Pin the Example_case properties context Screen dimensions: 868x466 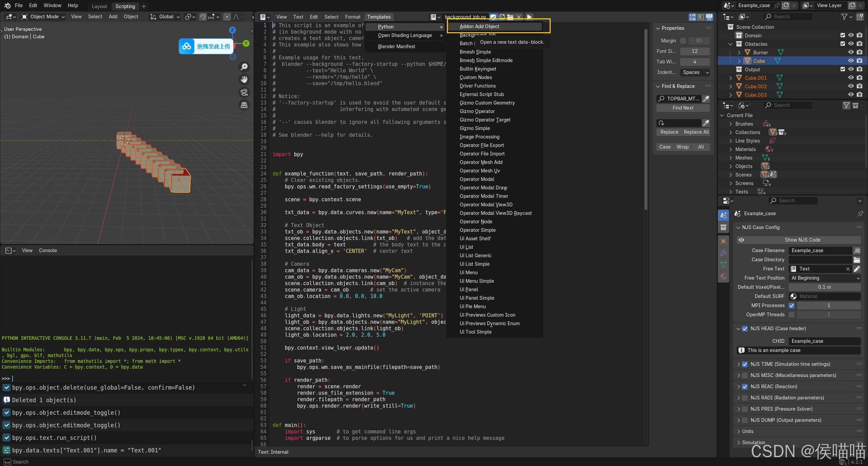tap(860, 213)
